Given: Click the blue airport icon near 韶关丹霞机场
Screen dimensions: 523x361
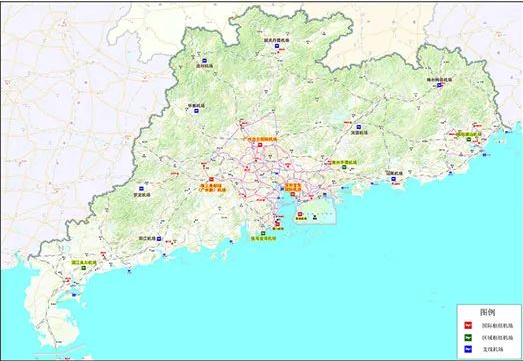Looking at the screenshot, I should pyautogui.click(x=277, y=46).
